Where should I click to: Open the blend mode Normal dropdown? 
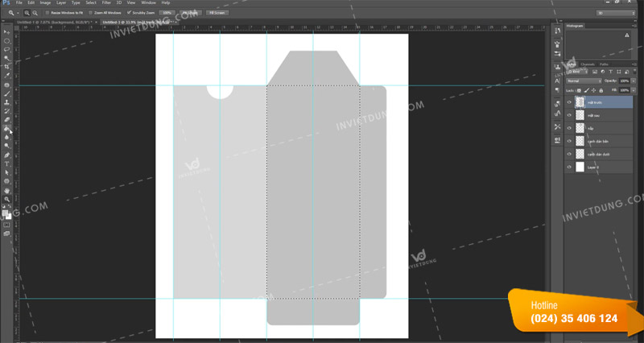[584, 81]
